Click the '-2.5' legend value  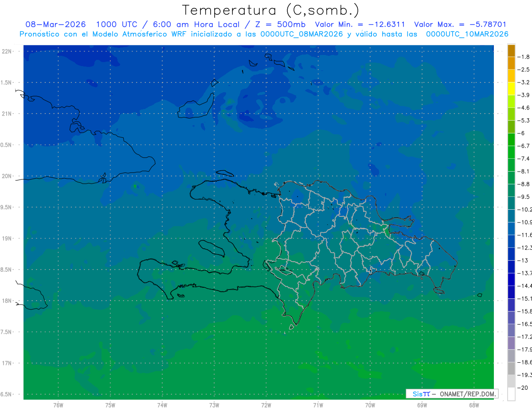click(x=524, y=70)
